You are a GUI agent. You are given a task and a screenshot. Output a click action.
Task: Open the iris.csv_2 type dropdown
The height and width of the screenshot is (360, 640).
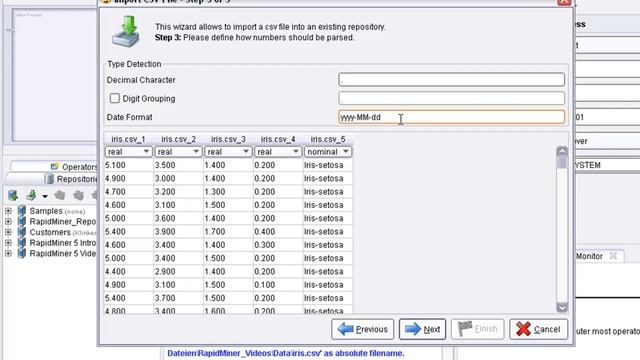click(x=178, y=152)
